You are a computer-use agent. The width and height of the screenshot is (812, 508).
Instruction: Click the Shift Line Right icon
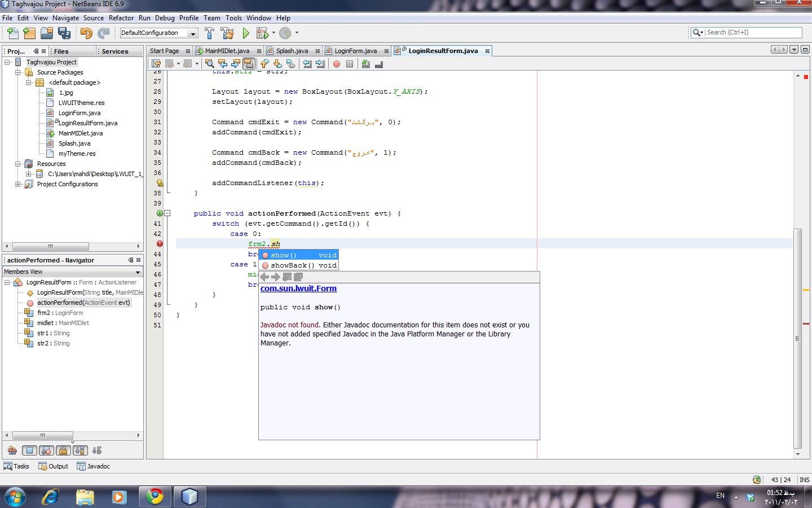pyautogui.click(x=320, y=64)
